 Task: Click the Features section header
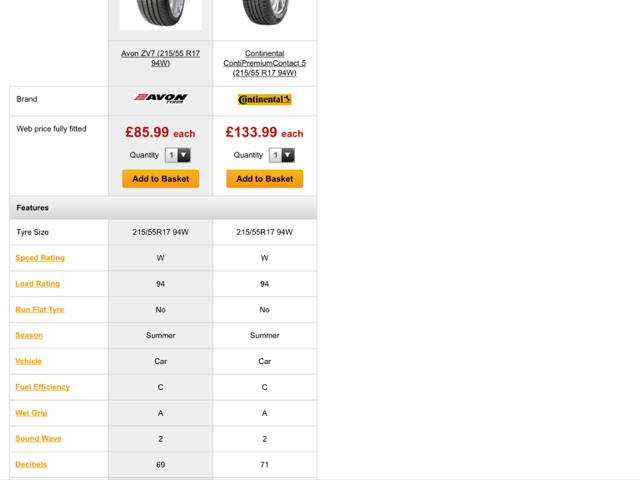coord(163,208)
